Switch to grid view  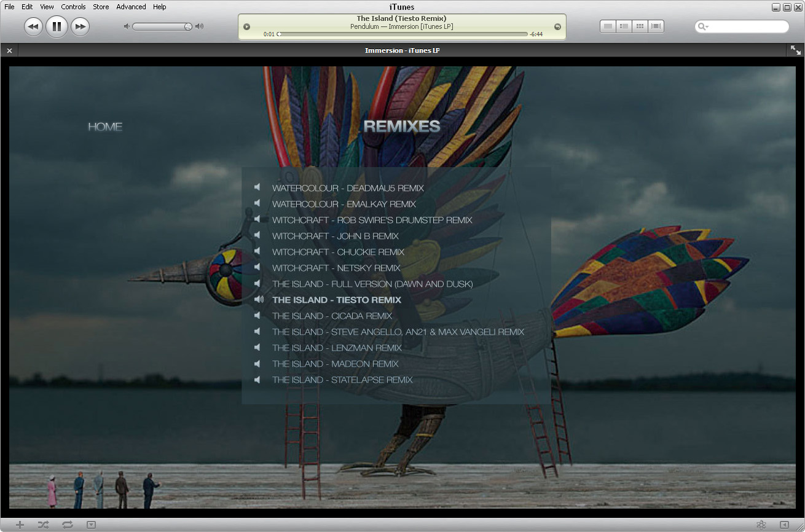pos(640,26)
